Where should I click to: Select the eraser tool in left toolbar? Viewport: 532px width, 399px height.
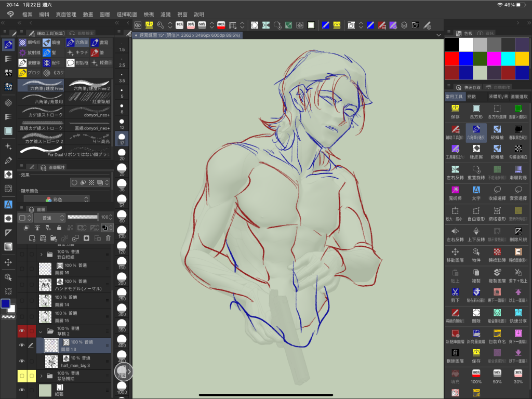(x=8, y=175)
